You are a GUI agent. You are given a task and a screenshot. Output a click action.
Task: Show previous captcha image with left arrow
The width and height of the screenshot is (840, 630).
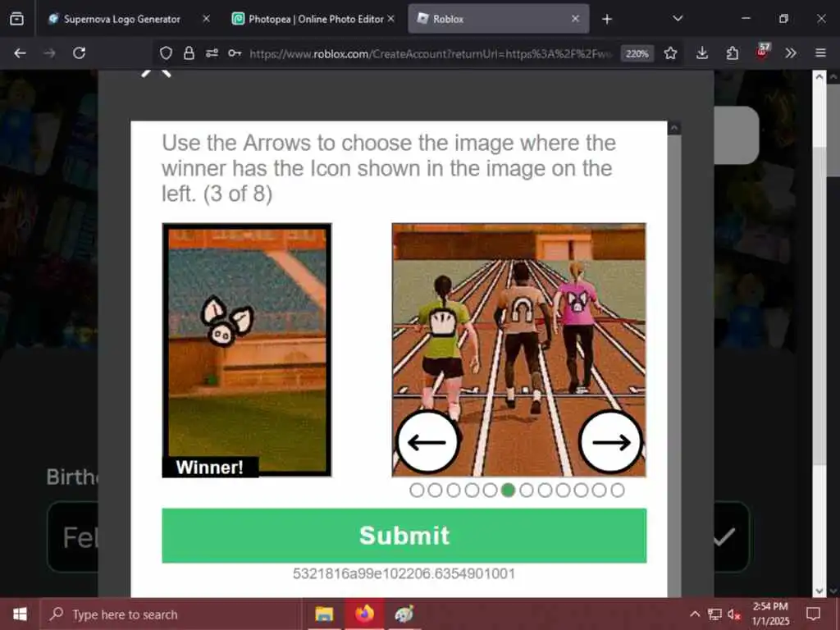point(427,442)
